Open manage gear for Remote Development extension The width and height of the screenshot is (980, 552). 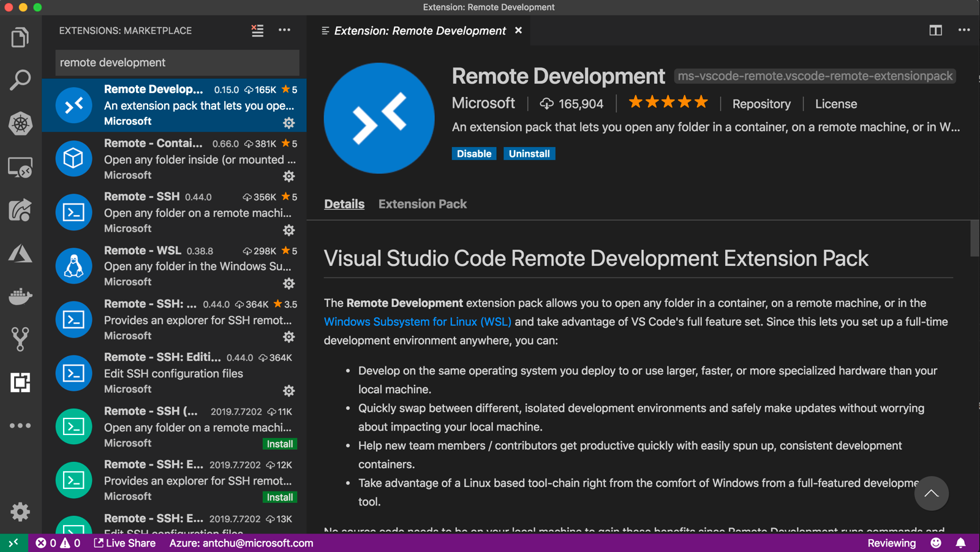pyautogui.click(x=289, y=123)
